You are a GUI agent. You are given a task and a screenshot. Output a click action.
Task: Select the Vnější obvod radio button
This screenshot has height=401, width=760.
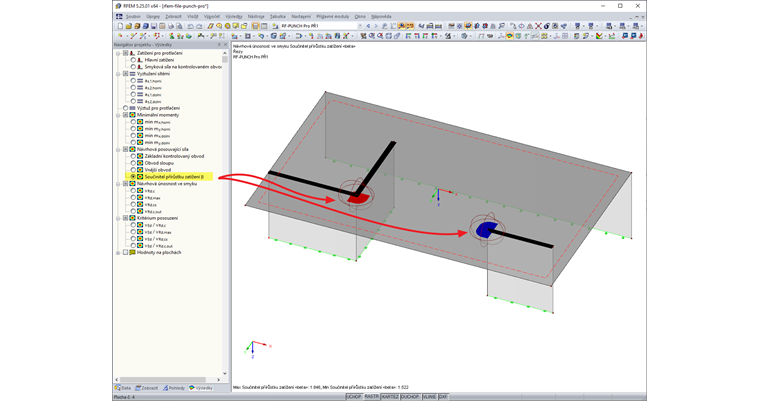coord(133,170)
